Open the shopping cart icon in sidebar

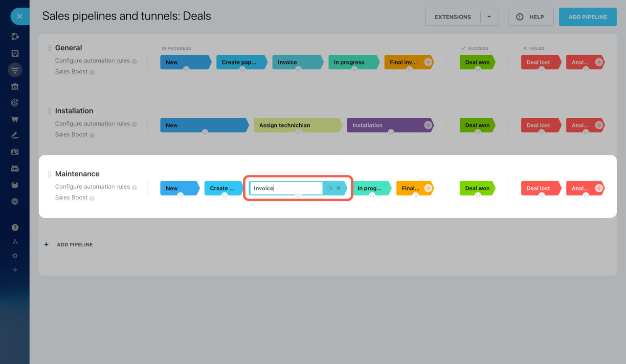click(15, 119)
